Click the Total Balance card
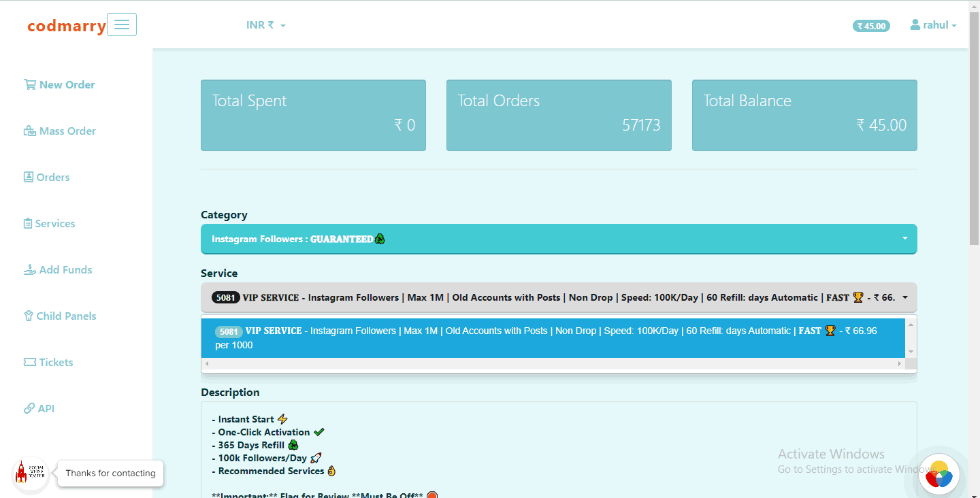The image size is (980, 498). [x=804, y=115]
